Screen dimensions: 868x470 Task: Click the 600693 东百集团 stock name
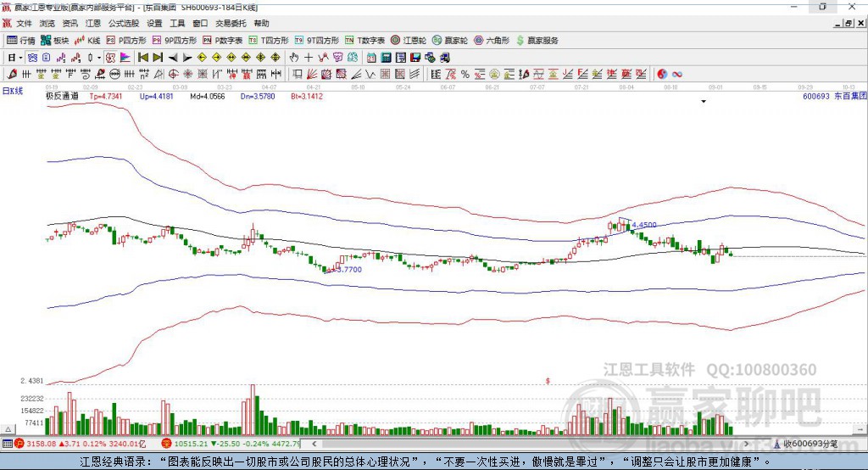tap(834, 96)
